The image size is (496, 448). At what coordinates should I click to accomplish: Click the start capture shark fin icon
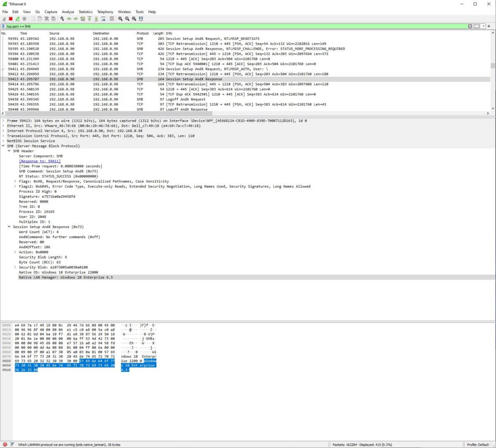(x=4, y=19)
